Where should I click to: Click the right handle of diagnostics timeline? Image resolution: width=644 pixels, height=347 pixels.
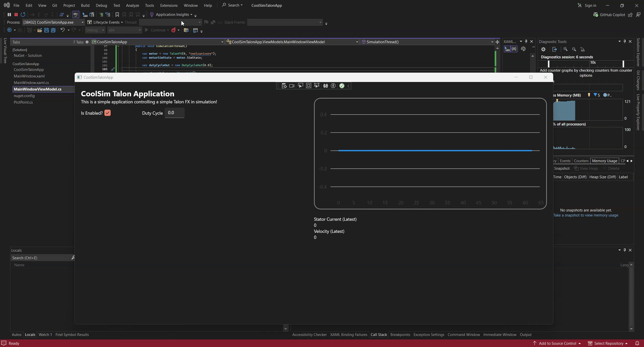coord(623,64)
